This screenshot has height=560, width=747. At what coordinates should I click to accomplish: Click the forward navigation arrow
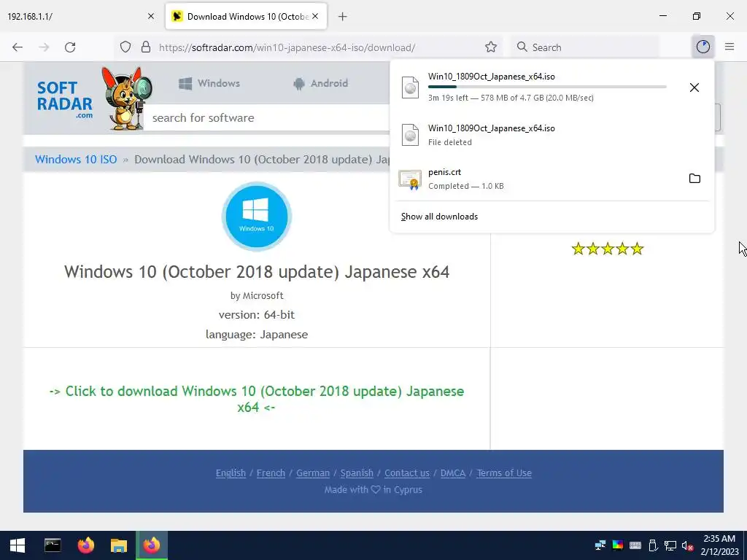[x=44, y=47]
